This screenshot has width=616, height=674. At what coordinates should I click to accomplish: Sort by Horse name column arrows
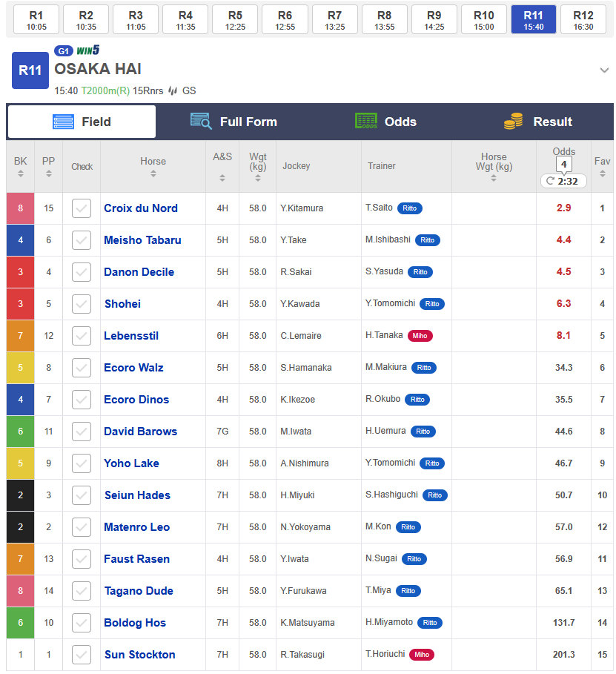coord(153,174)
